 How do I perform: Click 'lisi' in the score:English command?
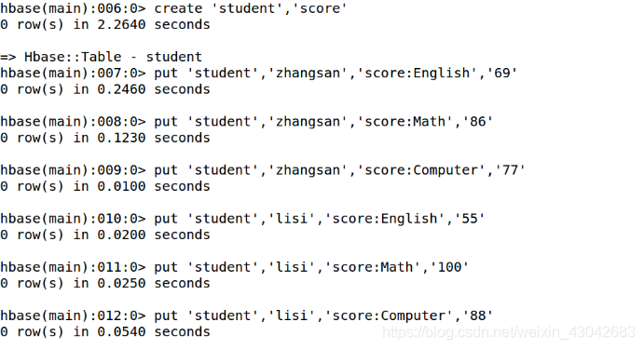pyautogui.click(x=291, y=219)
